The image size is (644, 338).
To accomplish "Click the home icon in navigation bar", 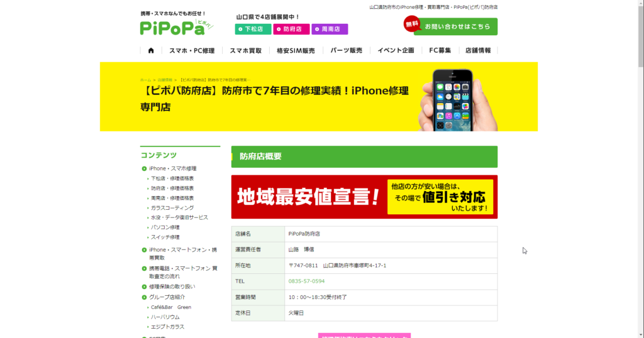I will (x=151, y=50).
